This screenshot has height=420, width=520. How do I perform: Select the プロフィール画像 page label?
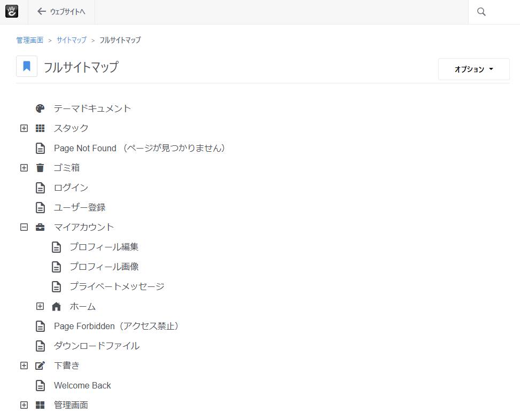point(104,267)
